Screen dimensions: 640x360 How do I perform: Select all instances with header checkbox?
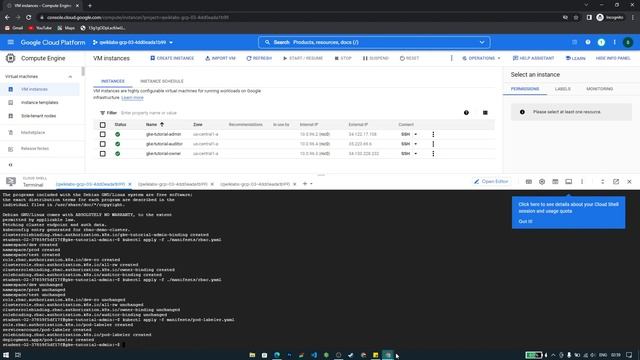(102, 125)
